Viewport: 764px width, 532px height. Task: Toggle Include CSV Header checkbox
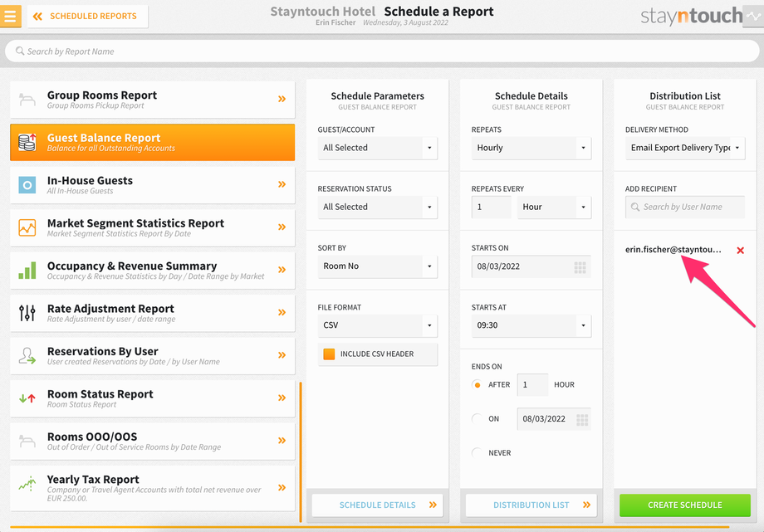coord(330,354)
